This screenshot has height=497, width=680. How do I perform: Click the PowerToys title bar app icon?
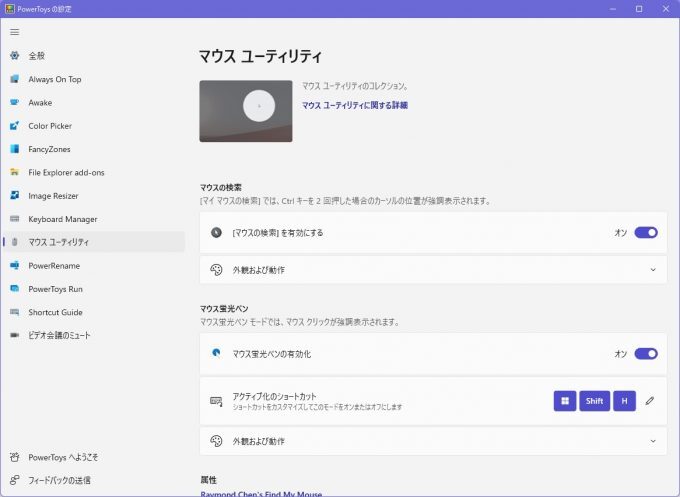[10, 9]
